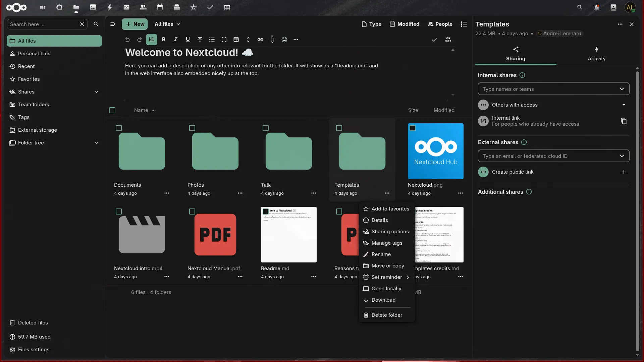Open internal shares names or teams dropdown
Screen dimensions: 644x362
[553, 89]
